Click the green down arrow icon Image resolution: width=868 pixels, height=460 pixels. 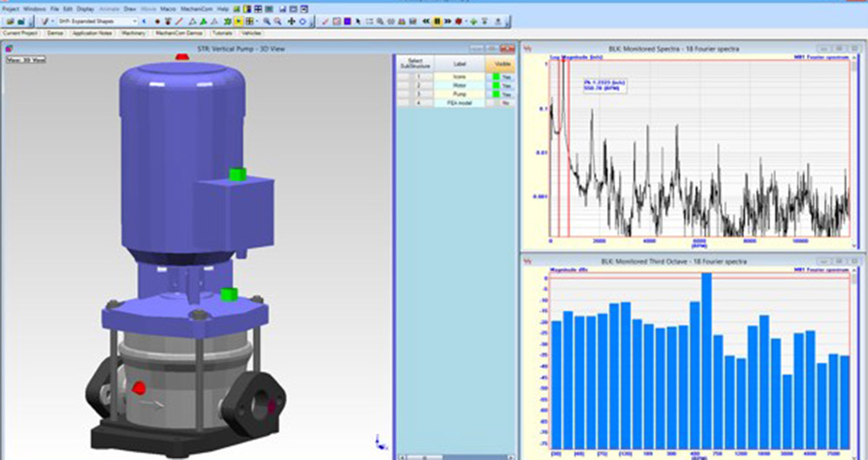pyautogui.click(x=473, y=22)
